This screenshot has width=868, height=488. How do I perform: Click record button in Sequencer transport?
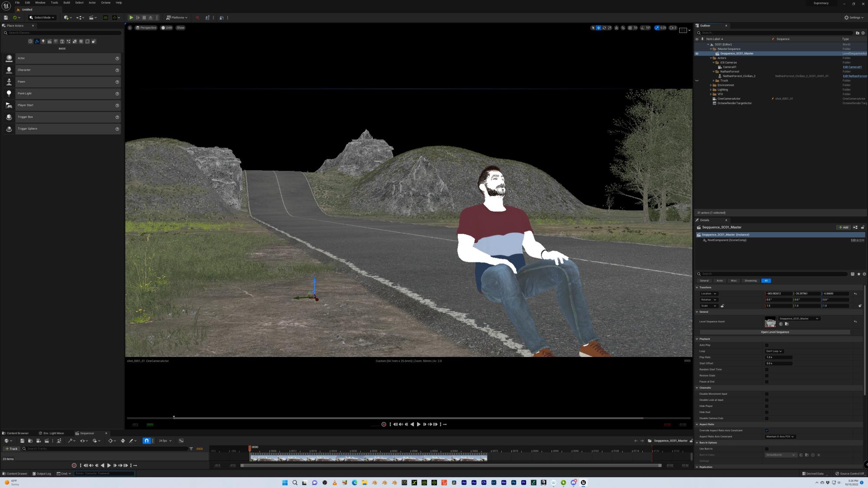click(74, 465)
